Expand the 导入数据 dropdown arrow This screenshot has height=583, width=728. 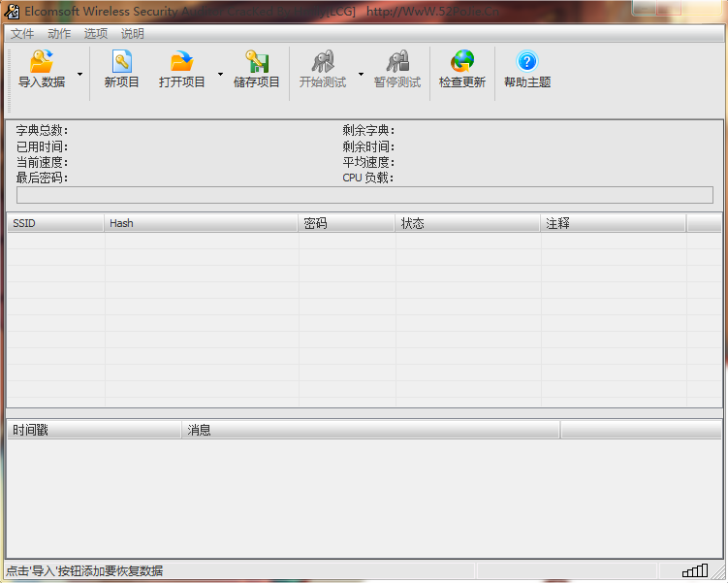79,75
